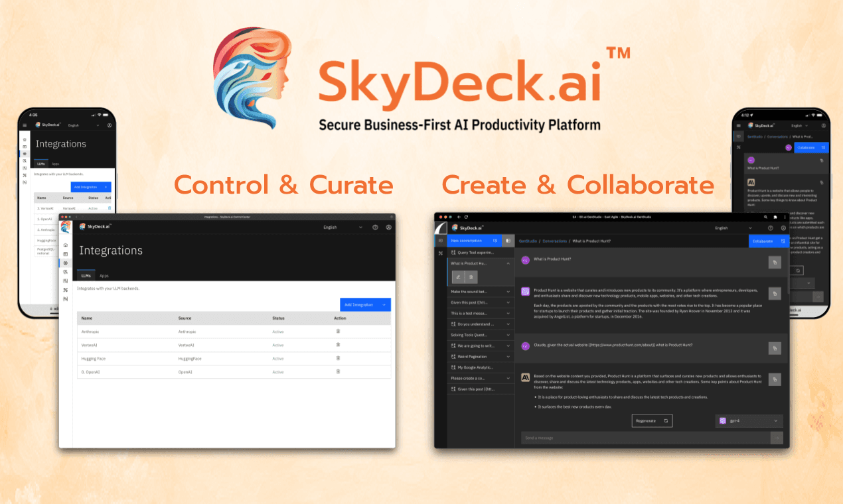Viewport: 843px width, 504px height.
Task: Copy the first 'What is Product Hunt?' message
Action: click(774, 263)
